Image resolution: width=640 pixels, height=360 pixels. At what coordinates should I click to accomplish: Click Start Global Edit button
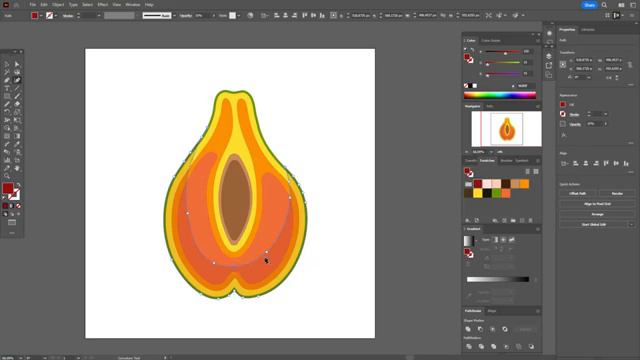pos(593,224)
